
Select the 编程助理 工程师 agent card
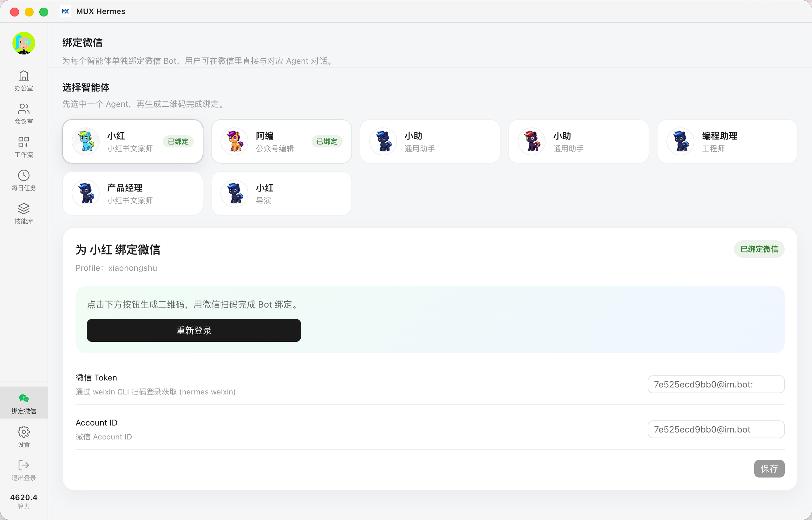727,141
